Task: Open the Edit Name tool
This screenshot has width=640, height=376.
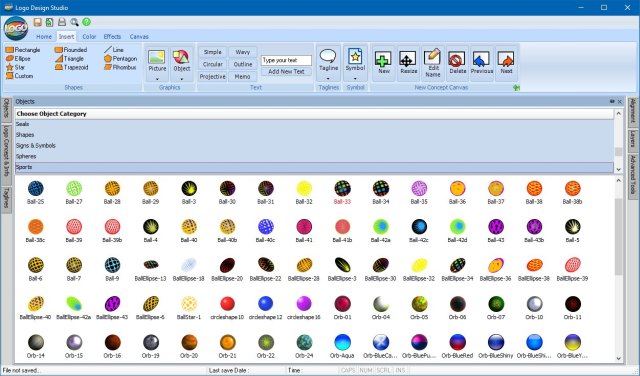Action: [432, 63]
